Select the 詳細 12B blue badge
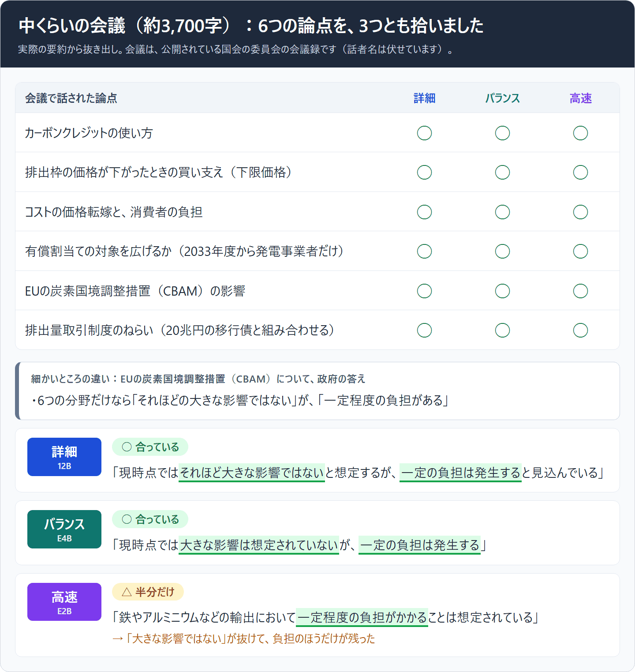Image resolution: width=635 pixels, height=672 pixels. [x=64, y=457]
